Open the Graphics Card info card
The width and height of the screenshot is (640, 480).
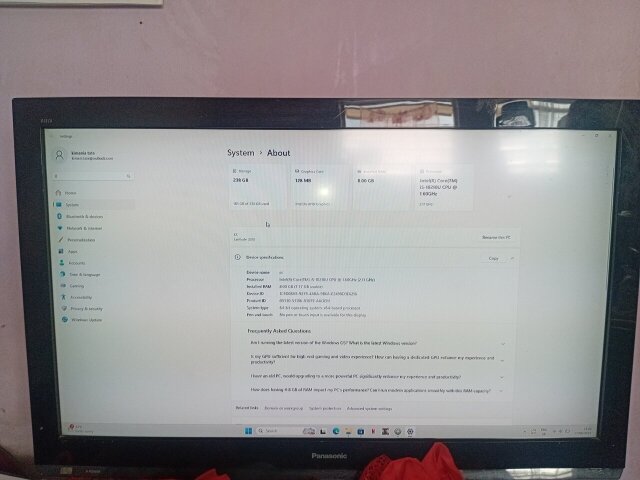pyautogui.click(x=320, y=187)
